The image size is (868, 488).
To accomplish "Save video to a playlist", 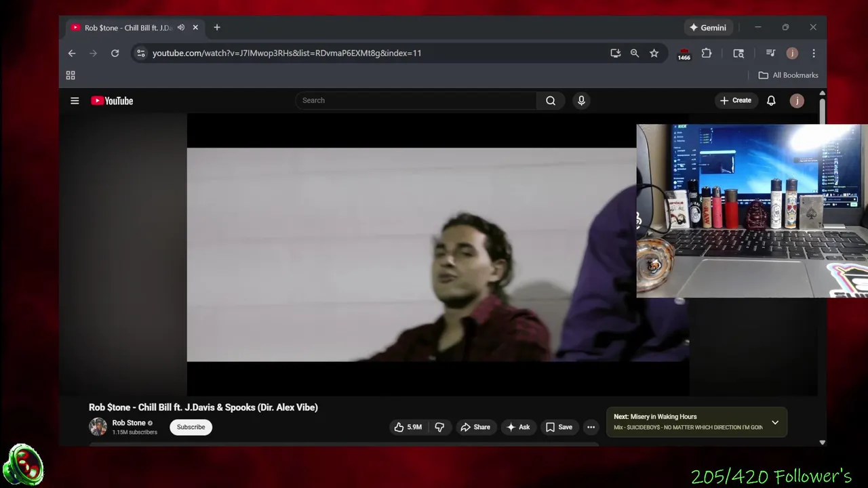I will point(559,427).
